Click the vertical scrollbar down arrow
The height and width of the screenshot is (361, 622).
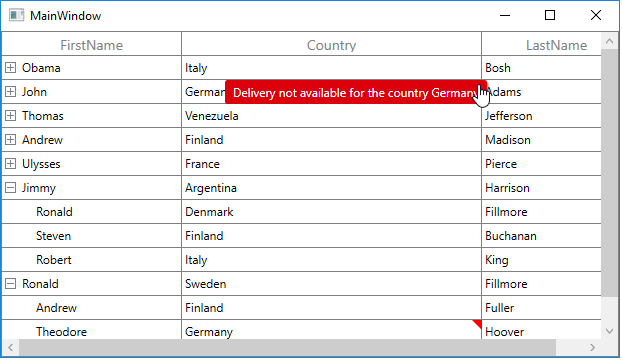point(609,331)
